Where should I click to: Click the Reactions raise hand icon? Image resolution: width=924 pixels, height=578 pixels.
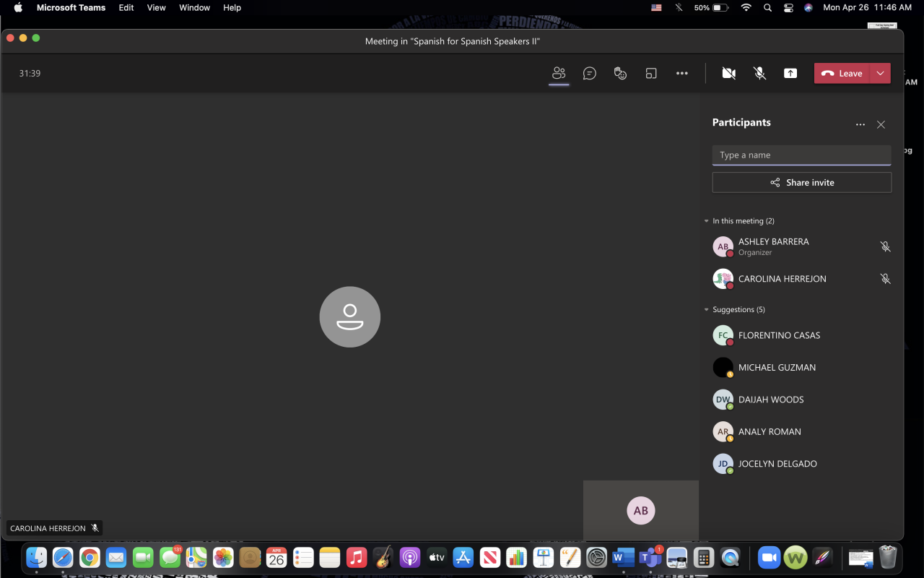click(x=620, y=73)
